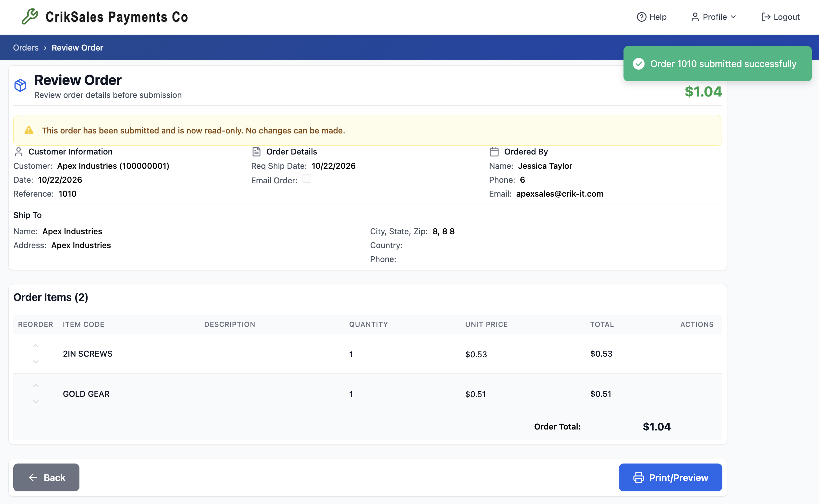The image size is (819, 504).
Task: Click the 'Order 1010 submitted successfully' toast
Action: tap(718, 64)
